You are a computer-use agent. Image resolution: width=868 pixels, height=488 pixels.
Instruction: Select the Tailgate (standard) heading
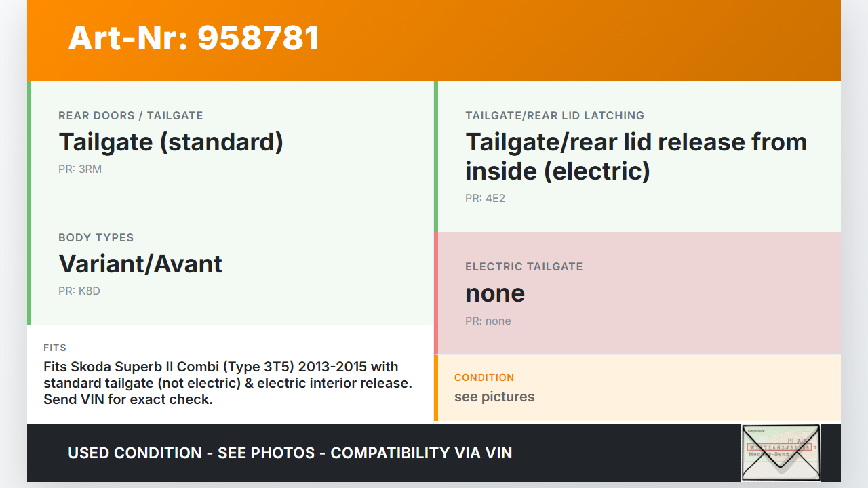[171, 142]
